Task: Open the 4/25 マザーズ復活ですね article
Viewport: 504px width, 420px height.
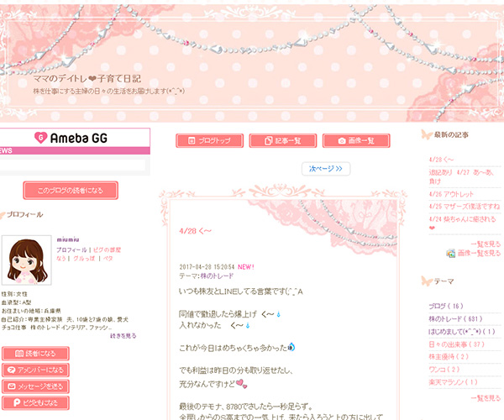Action: (464, 205)
